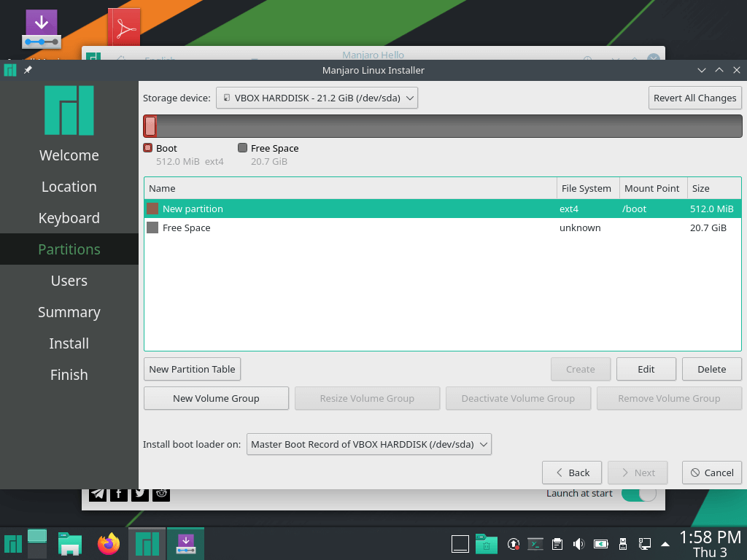747x560 pixels.
Task: Click New Volume Group button
Action: point(216,399)
